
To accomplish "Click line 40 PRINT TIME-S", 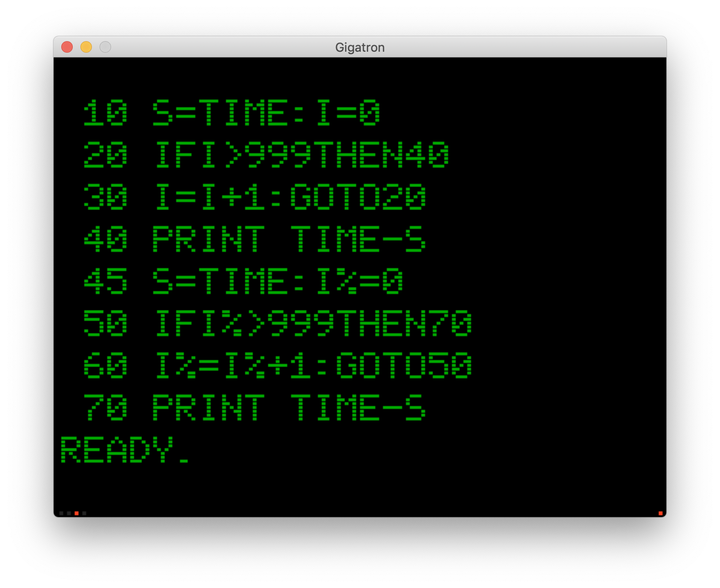I will (x=255, y=239).
